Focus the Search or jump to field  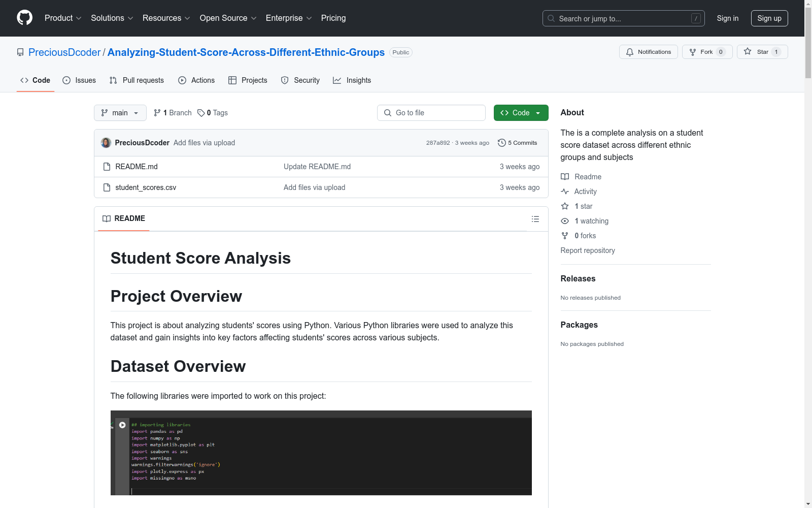(x=623, y=18)
